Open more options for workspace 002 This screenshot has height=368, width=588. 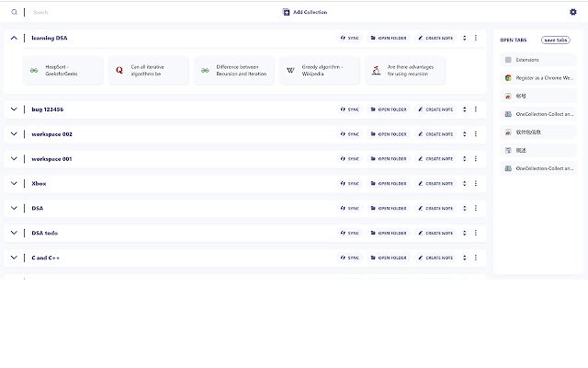[476, 134]
